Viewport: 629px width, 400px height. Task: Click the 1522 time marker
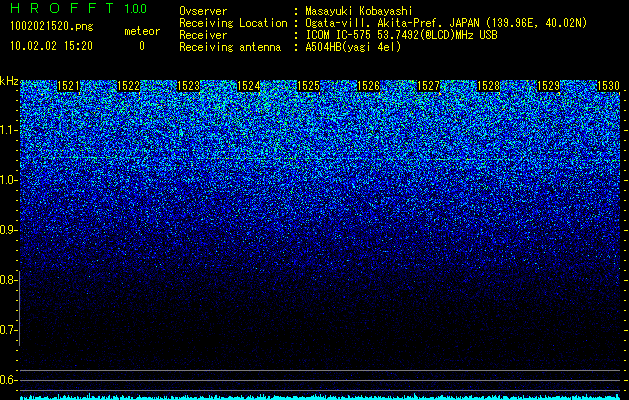[x=129, y=86]
